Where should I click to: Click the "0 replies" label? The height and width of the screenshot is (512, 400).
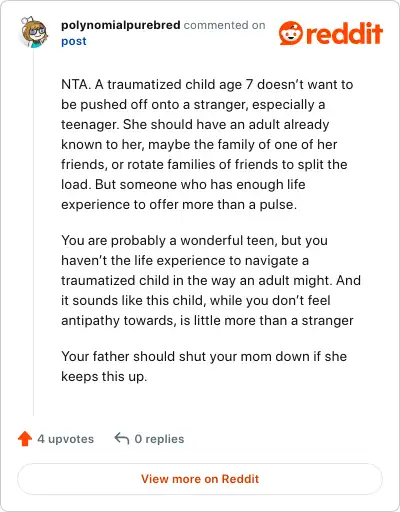click(x=159, y=439)
